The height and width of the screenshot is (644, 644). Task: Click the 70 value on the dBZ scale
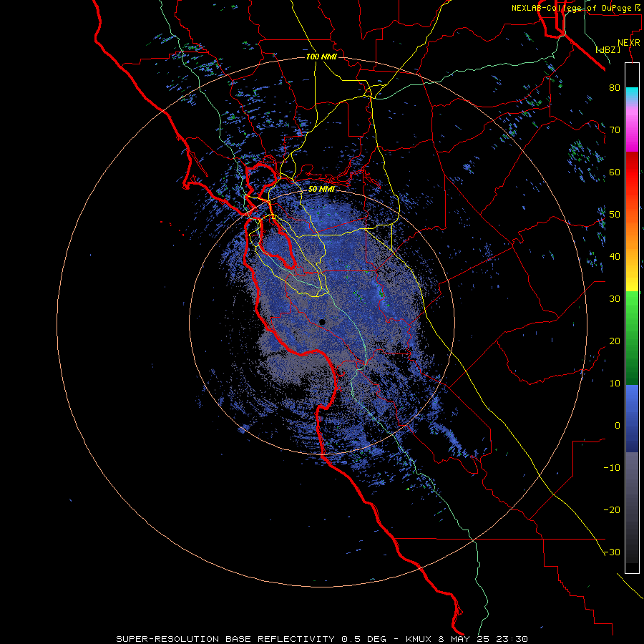[615, 130]
